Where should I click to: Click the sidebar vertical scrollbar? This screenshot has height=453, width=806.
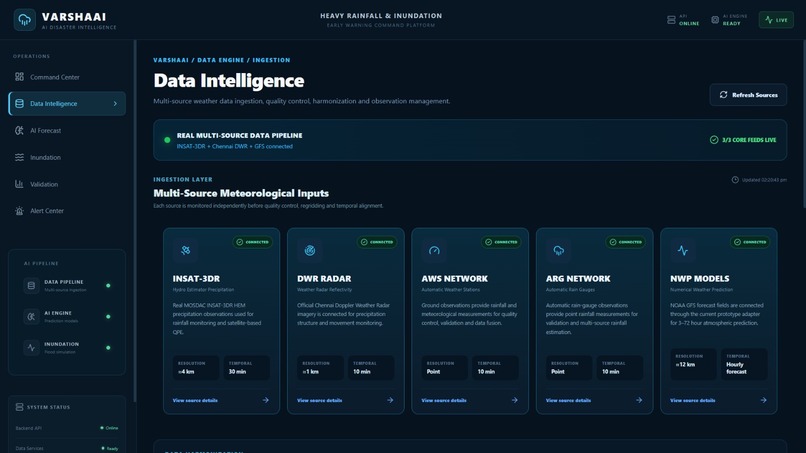click(x=135, y=221)
